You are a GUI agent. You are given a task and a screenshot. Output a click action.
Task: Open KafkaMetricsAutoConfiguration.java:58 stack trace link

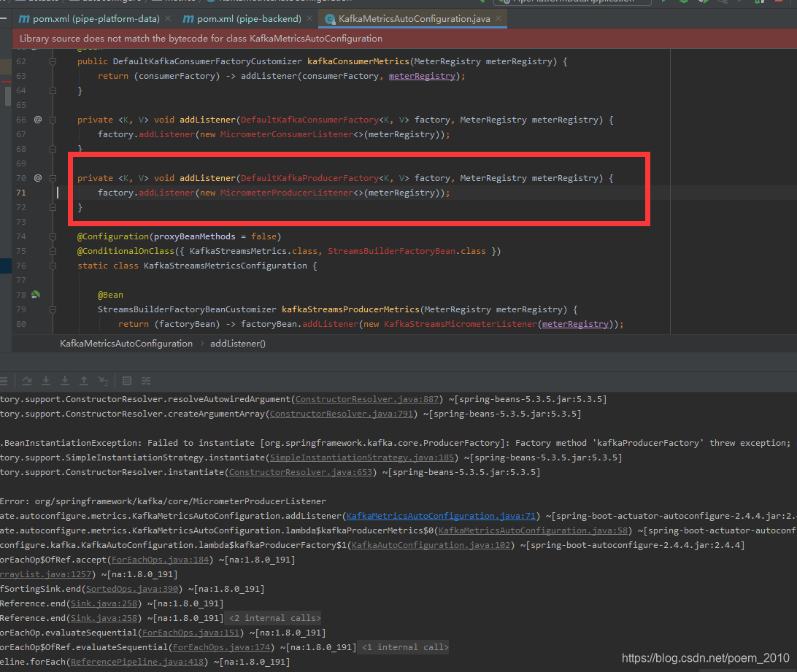tap(534, 530)
